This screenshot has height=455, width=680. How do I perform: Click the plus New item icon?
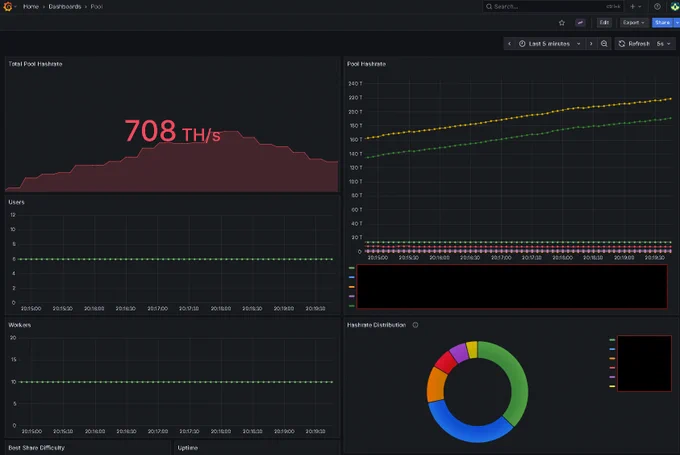click(x=633, y=7)
